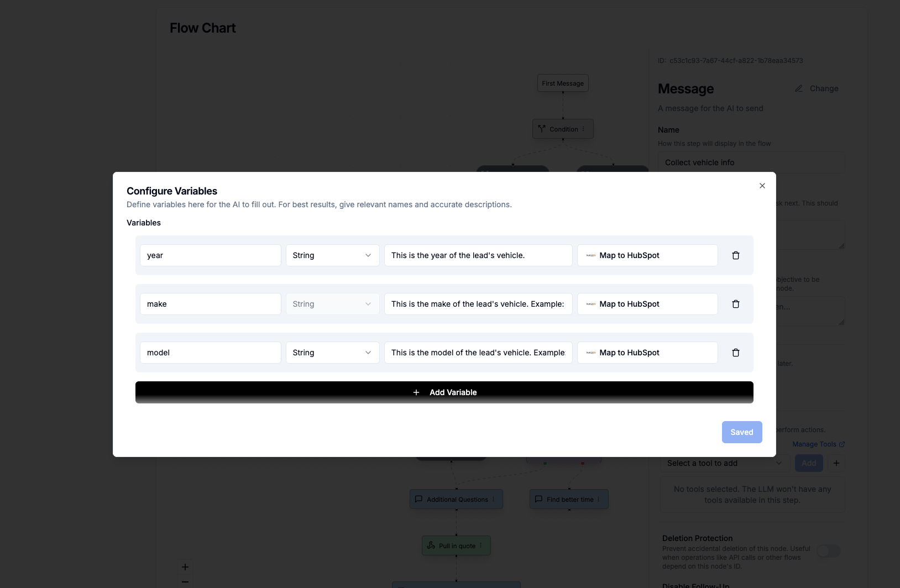The image size is (900, 588).
Task: Open 'Select a tool to add' dropdown
Action: pos(725,463)
